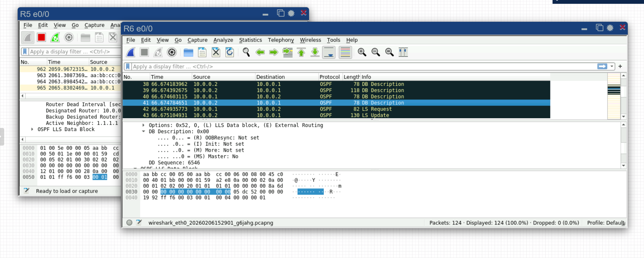
Task: Toggle packet colorization rules
Action: pyautogui.click(x=345, y=52)
